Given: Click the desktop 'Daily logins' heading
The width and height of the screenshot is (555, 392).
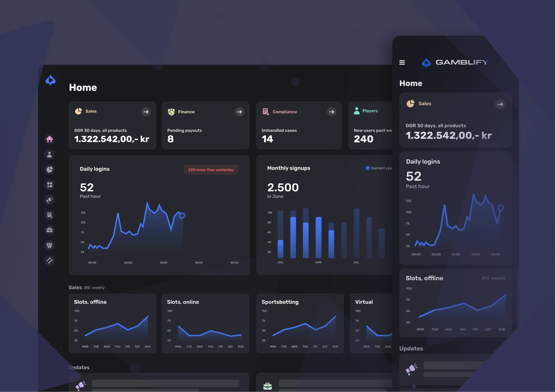Looking at the screenshot, I should pos(95,169).
